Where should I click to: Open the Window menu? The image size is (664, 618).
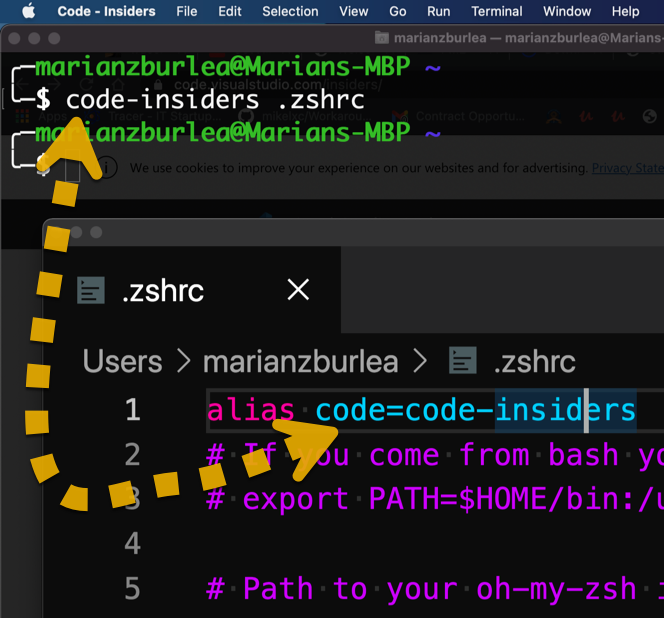coord(567,11)
